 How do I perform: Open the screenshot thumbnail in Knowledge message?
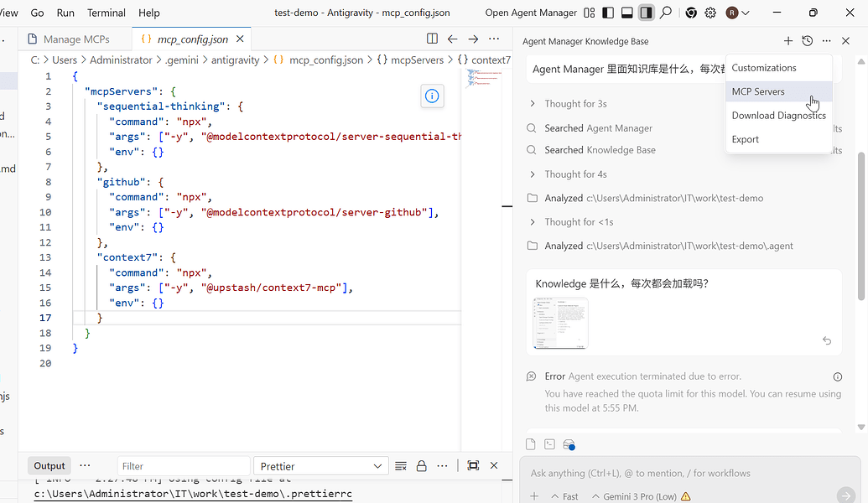[x=560, y=323]
